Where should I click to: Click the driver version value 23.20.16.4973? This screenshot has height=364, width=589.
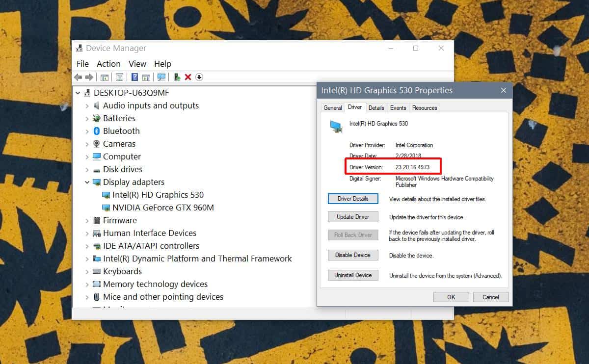pos(412,167)
